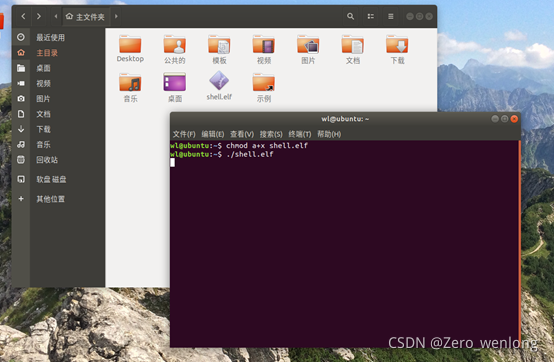This screenshot has width=554, height=362.
Task: Minimize the terminal window
Action: tap(495, 119)
